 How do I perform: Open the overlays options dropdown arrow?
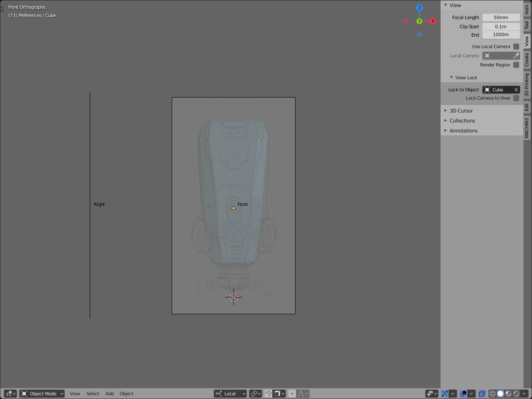[471, 394]
